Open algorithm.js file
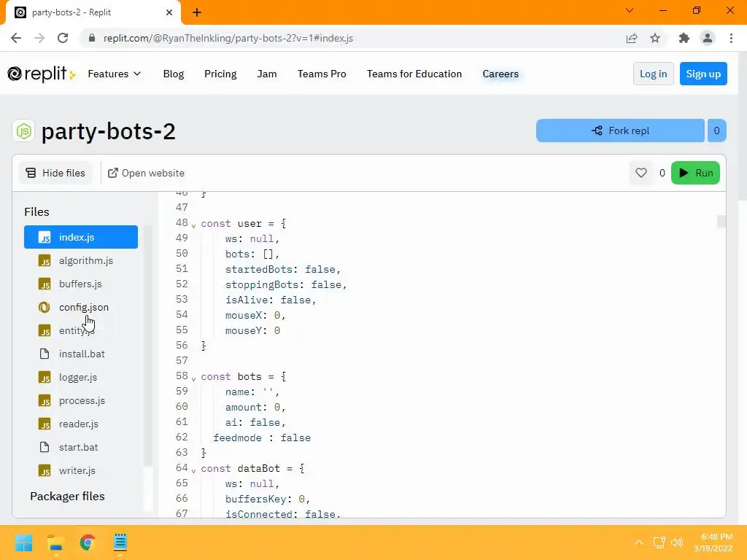The width and height of the screenshot is (747, 560). (x=81, y=260)
